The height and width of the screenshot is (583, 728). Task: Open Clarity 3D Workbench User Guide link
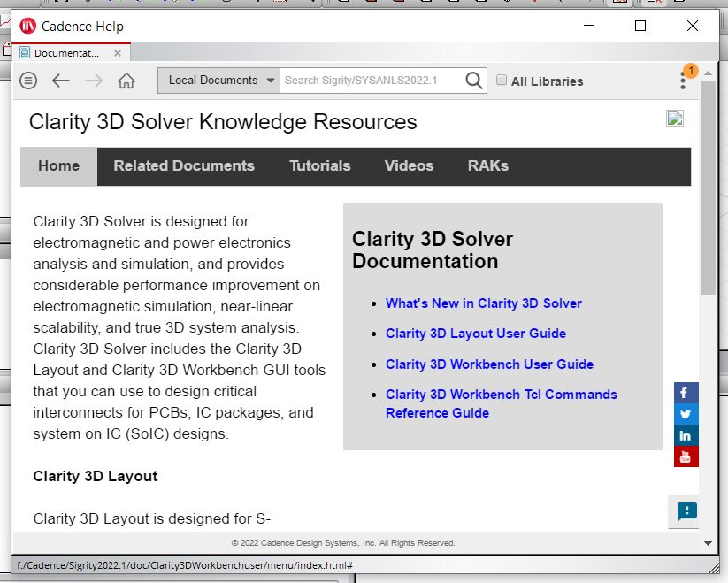click(x=489, y=364)
